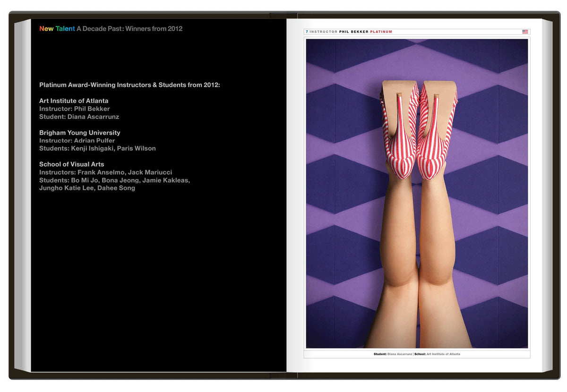The width and height of the screenshot is (567, 392).
Task: Click the page number 7 in header
Action: 307,32
